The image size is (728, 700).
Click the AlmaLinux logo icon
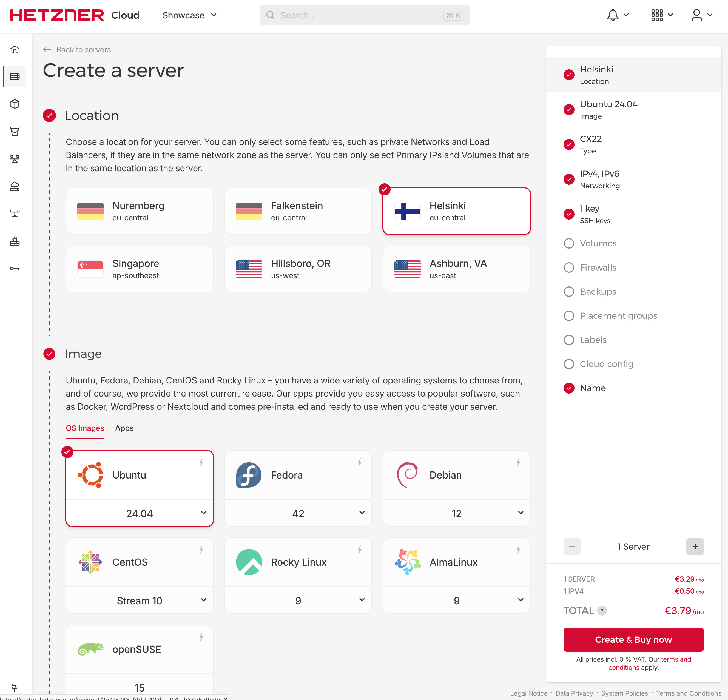[408, 562]
